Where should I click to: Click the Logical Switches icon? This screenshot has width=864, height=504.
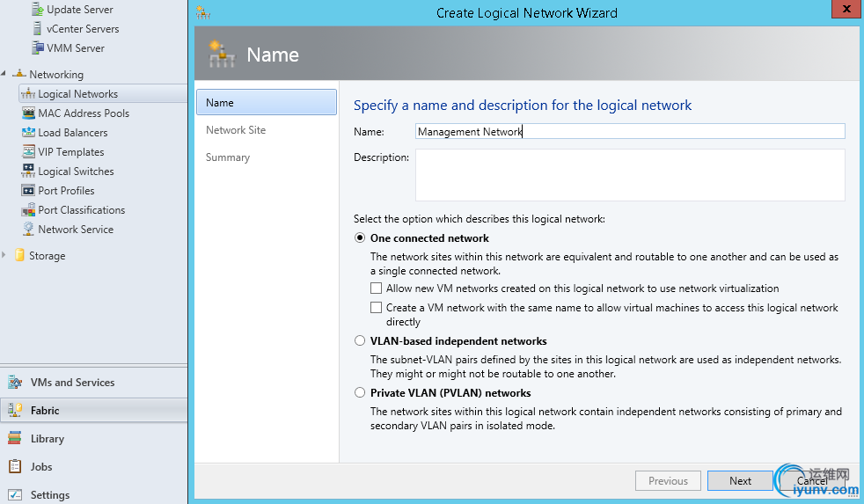[x=28, y=171]
